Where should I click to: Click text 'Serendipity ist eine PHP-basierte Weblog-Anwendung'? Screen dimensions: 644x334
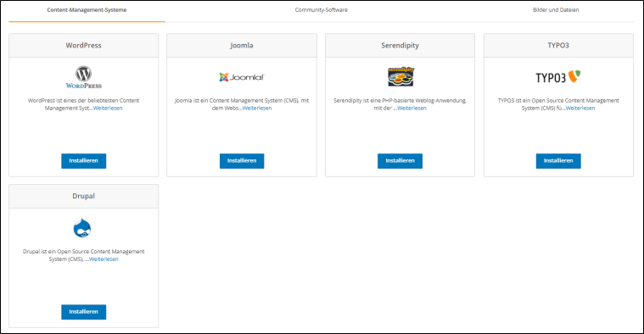tap(400, 101)
